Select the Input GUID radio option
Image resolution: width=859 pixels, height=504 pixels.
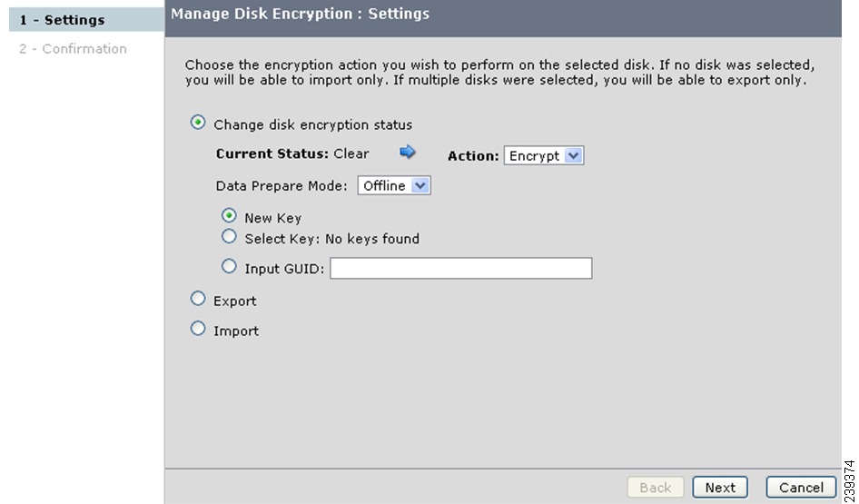(x=229, y=266)
